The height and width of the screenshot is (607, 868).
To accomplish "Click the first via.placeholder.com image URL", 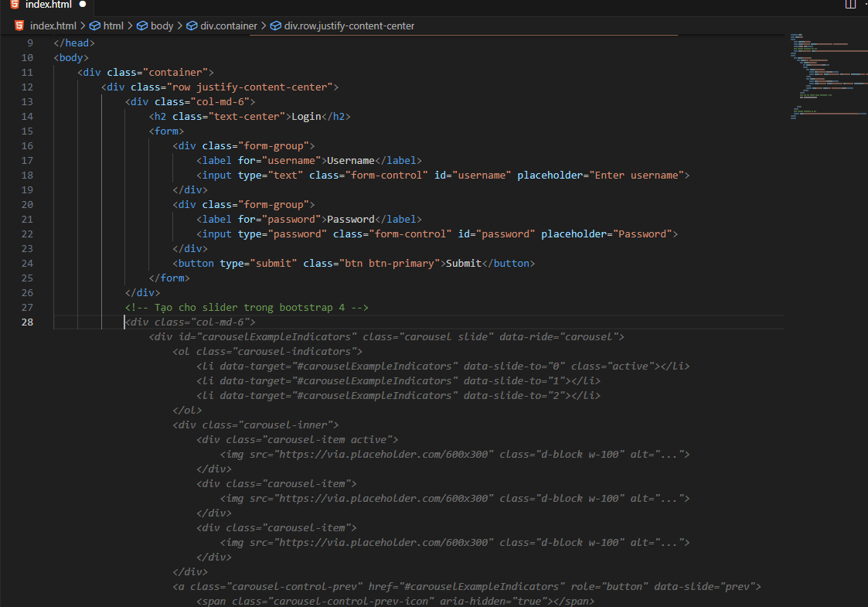I will click(385, 455).
